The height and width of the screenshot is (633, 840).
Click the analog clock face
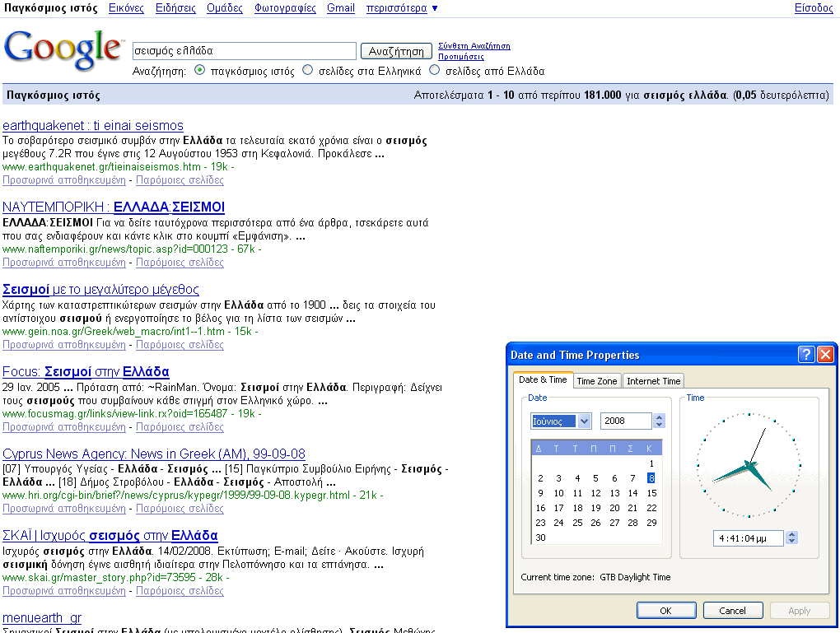click(749, 465)
